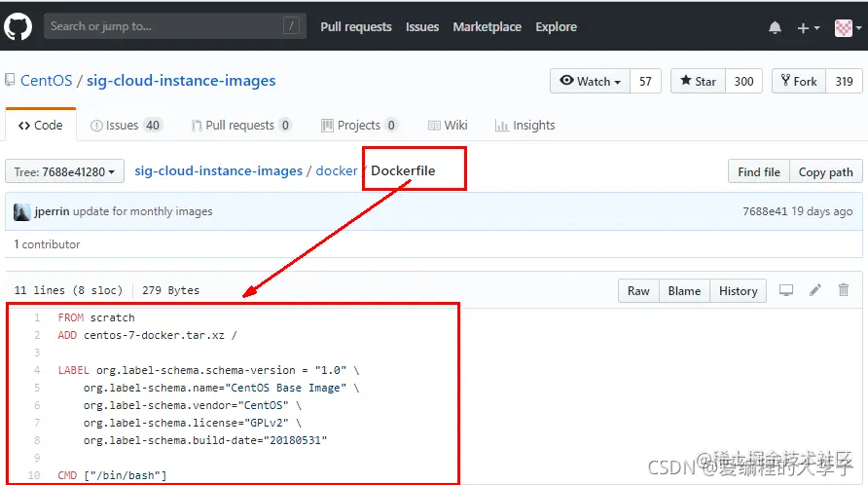Click the notifications bell icon
This screenshot has width=868, height=485.
775,27
